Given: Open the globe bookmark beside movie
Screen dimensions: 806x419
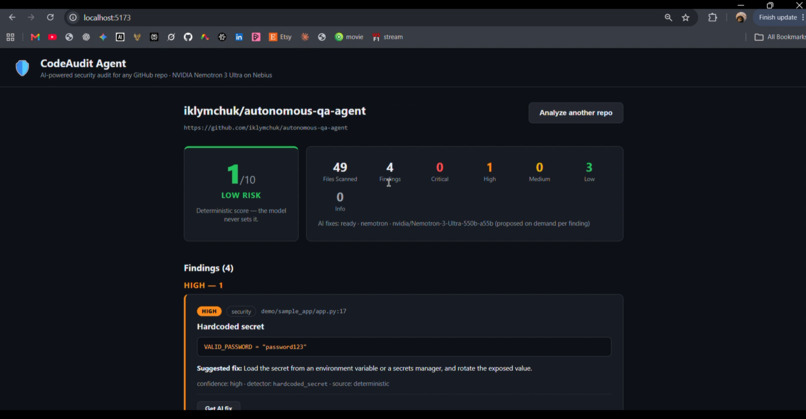Looking at the screenshot, I should 322,37.
